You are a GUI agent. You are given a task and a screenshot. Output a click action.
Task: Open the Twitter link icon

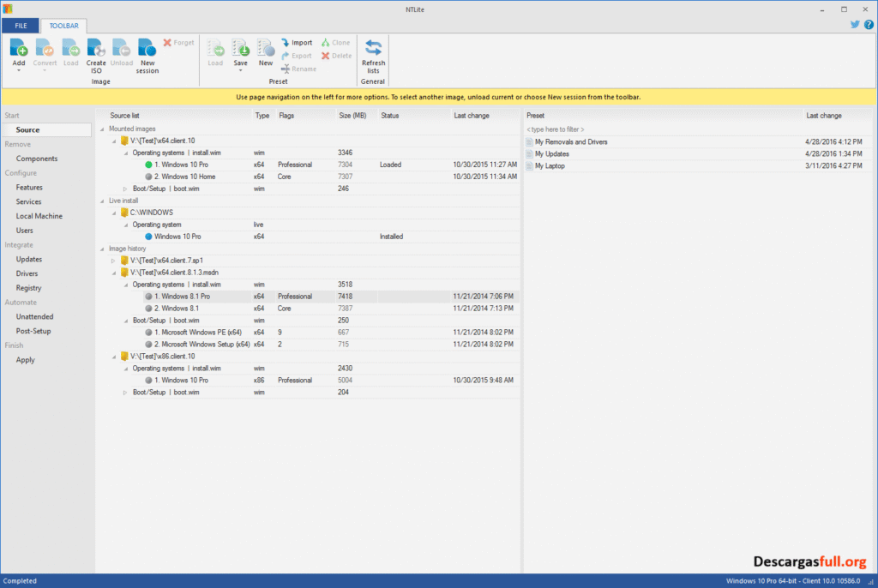click(x=854, y=25)
